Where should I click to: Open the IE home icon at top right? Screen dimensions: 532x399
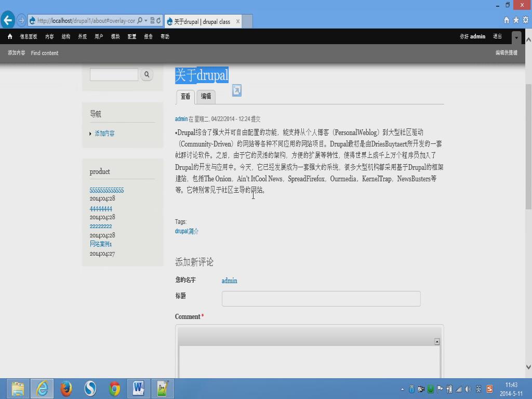(506, 20)
